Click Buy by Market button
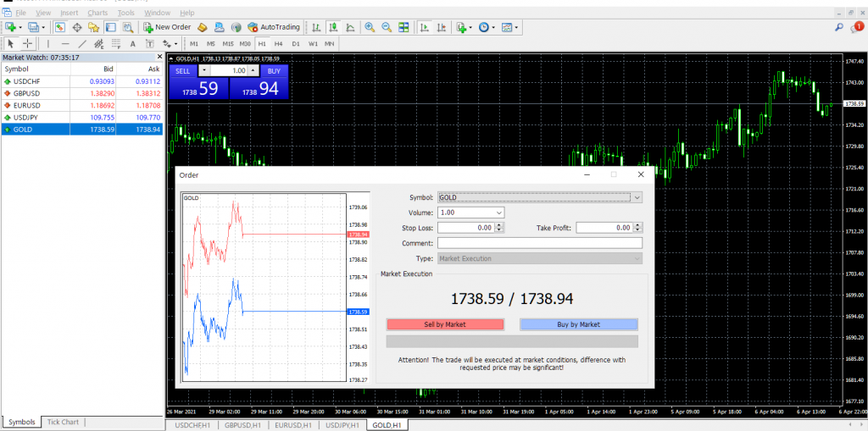Image resolution: width=868 pixels, height=431 pixels. click(x=578, y=325)
